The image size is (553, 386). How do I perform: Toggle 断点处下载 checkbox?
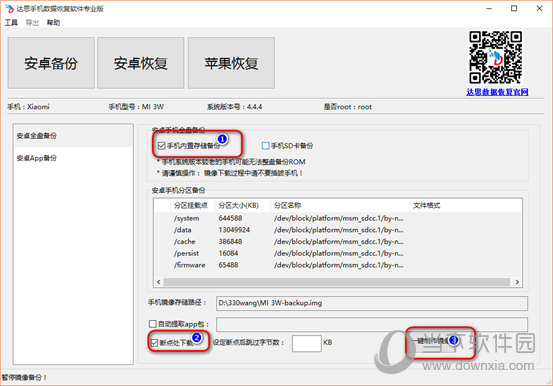click(154, 343)
